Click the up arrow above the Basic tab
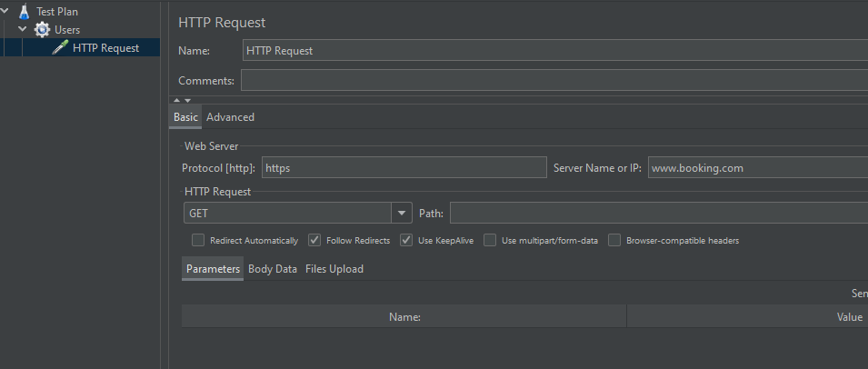Viewport: 868px width, 369px height. 176,100
